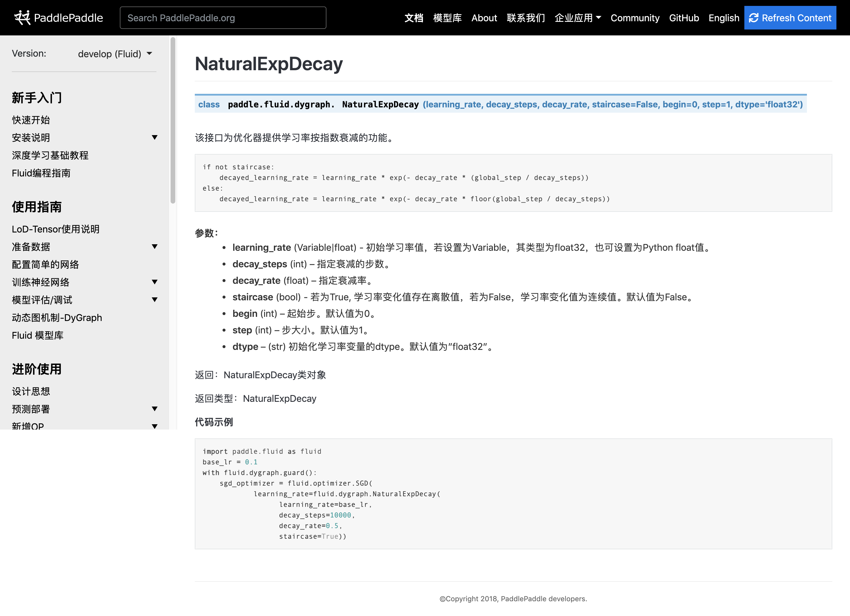This screenshot has height=616, width=850.
Task: Click the Refresh Content button
Action: [x=790, y=18]
